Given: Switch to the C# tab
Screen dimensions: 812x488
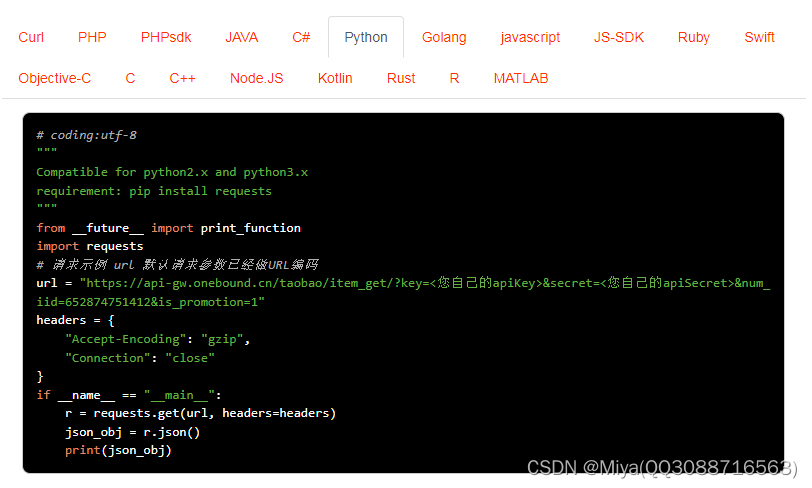Looking at the screenshot, I should point(301,37).
